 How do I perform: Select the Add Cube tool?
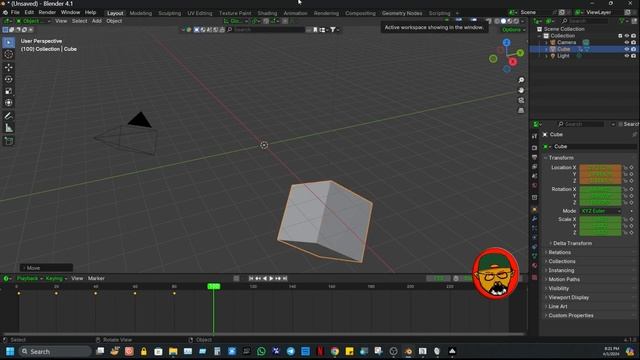[x=9, y=141]
